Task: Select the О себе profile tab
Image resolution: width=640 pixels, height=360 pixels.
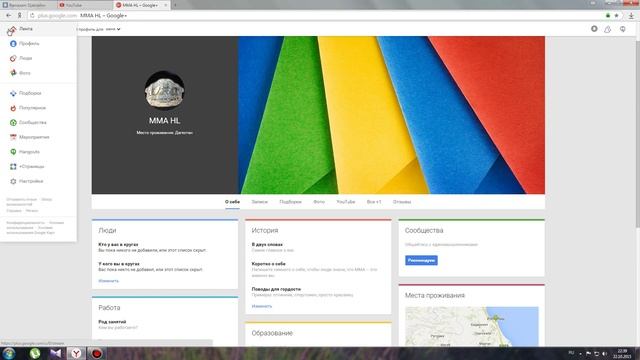Action: pos(232,202)
